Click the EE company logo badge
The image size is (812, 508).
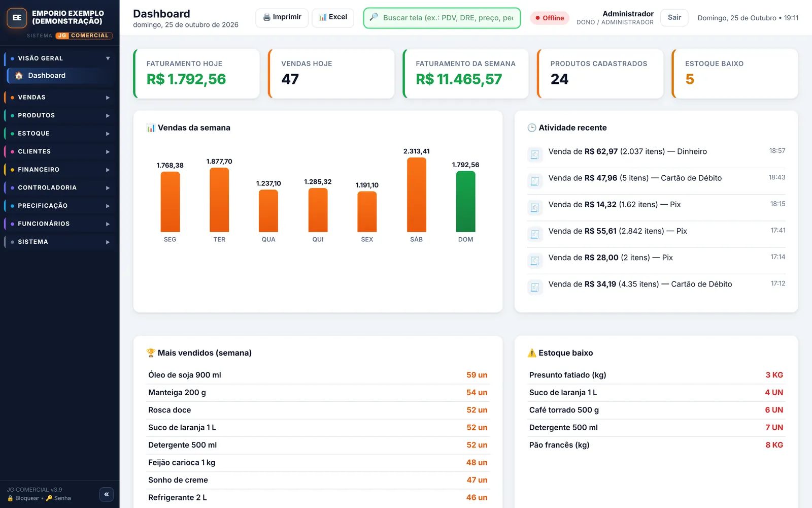pyautogui.click(x=17, y=18)
